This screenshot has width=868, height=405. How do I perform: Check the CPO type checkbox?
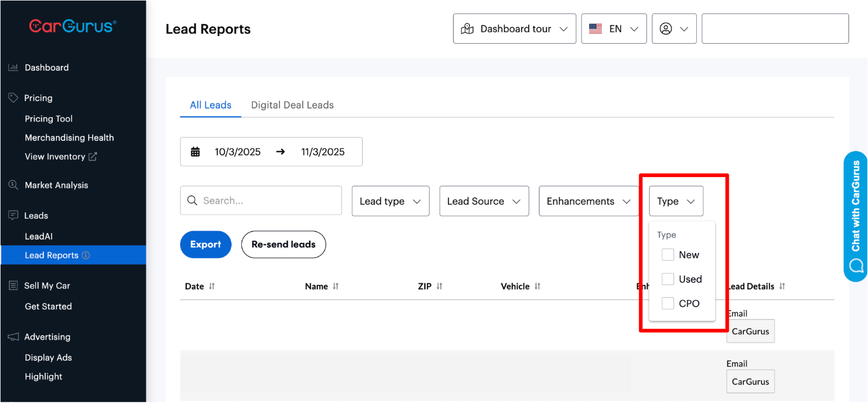click(x=668, y=303)
